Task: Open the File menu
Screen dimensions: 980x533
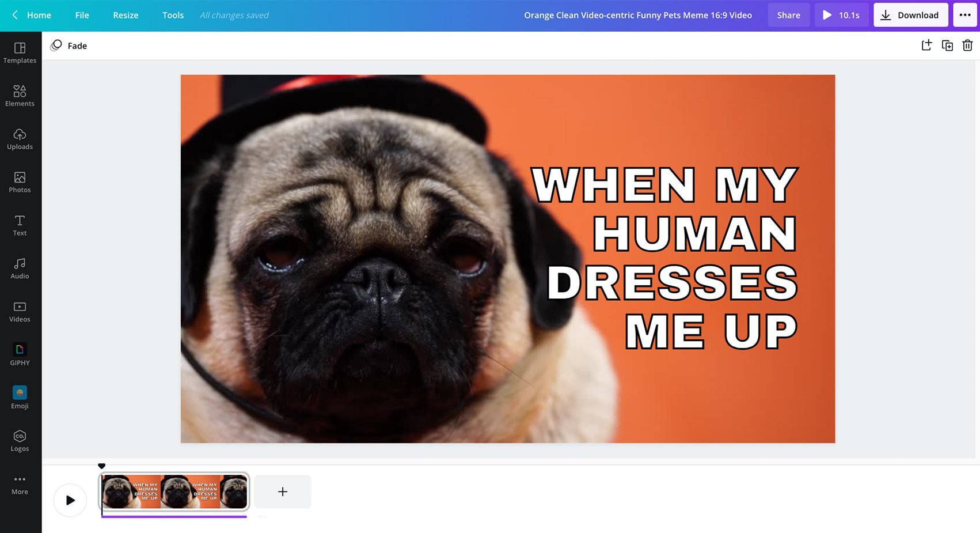Action: (x=82, y=15)
